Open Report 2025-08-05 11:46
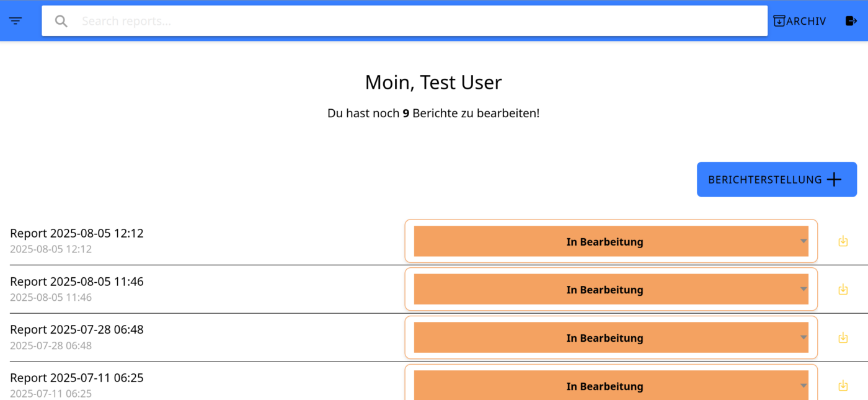This screenshot has width=868, height=400. point(77,282)
